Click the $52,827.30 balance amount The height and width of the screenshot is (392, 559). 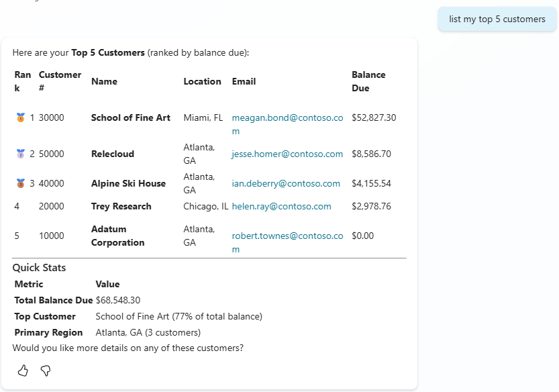coord(374,117)
